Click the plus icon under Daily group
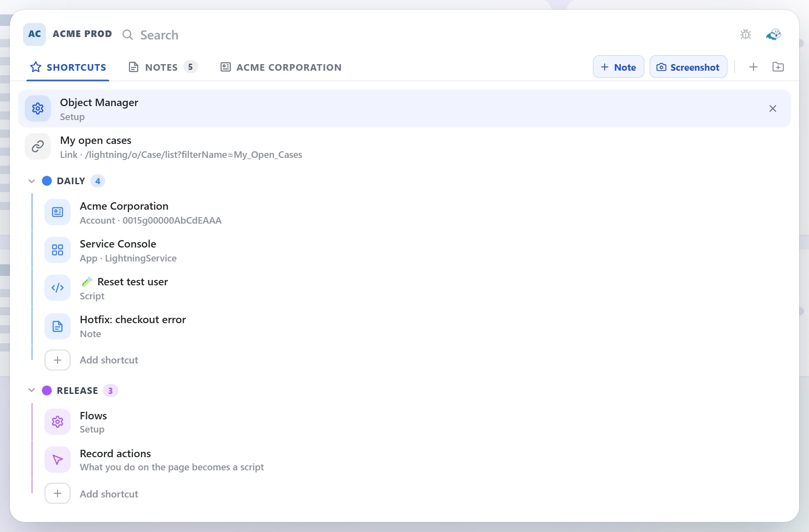 pos(58,360)
